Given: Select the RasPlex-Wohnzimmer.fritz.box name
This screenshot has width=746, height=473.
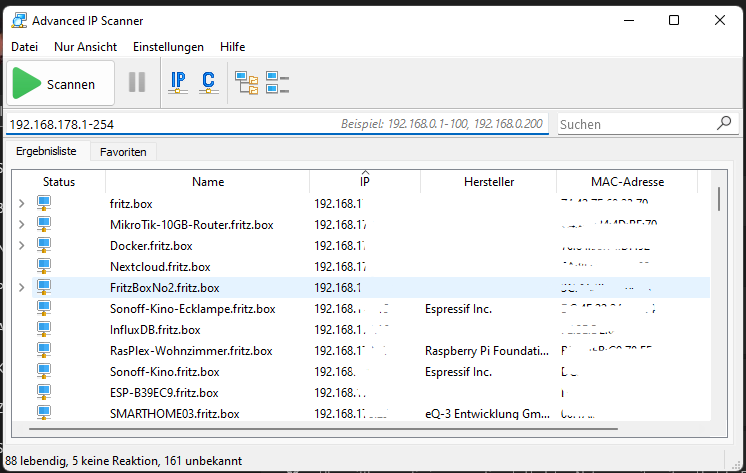Looking at the screenshot, I should click(191, 351).
